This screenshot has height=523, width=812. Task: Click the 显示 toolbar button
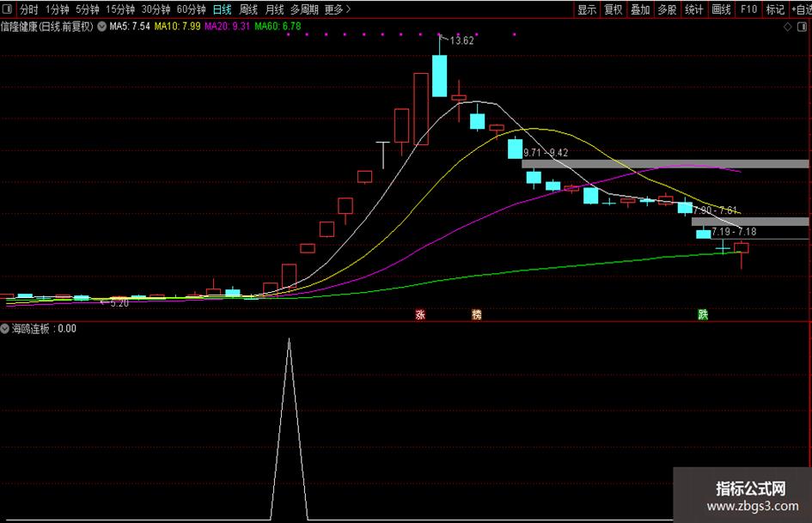pos(587,9)
